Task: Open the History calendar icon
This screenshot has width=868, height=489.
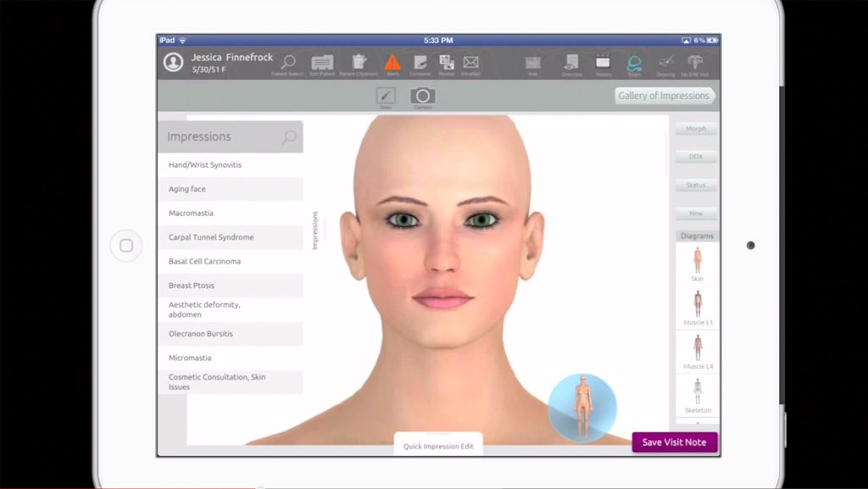Action: (x=603, y=63)
